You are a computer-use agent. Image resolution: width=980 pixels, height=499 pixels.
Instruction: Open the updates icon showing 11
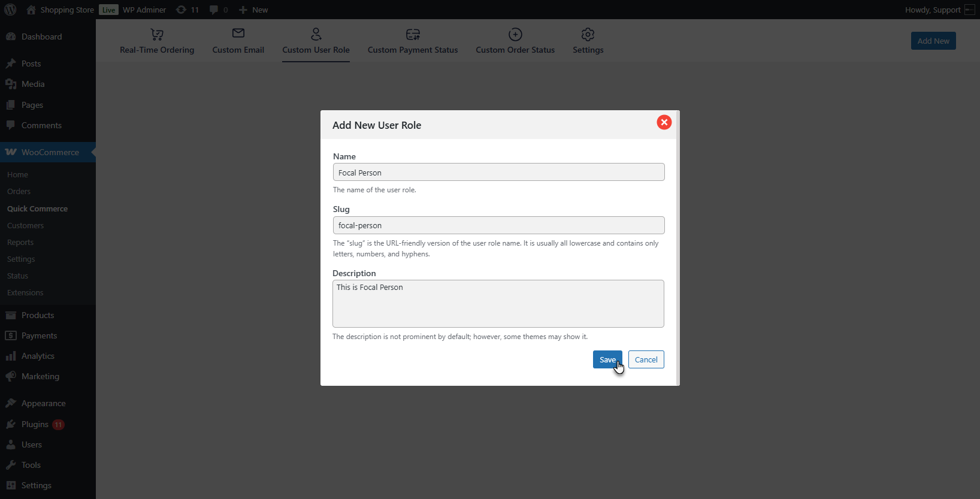click(187, 10)
